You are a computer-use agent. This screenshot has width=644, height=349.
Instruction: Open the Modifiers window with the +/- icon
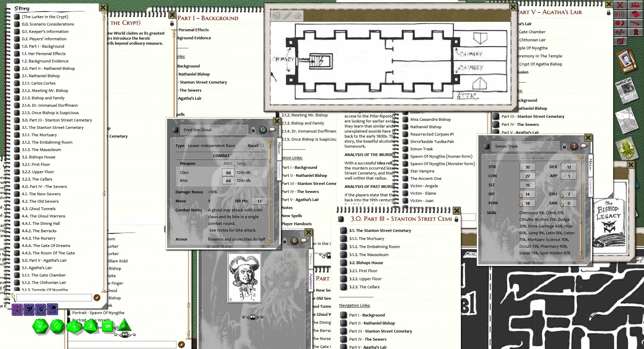tap(620, 32)
